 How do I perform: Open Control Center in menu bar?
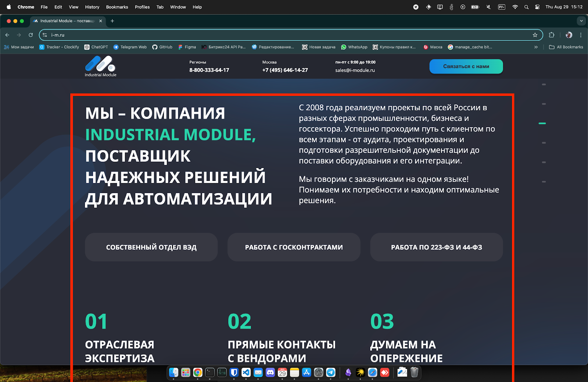coord(537,7)
